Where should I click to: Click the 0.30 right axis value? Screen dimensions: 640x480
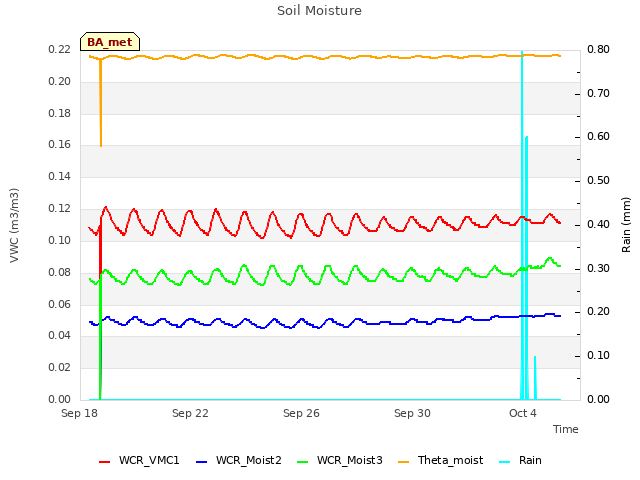(598, 269)
